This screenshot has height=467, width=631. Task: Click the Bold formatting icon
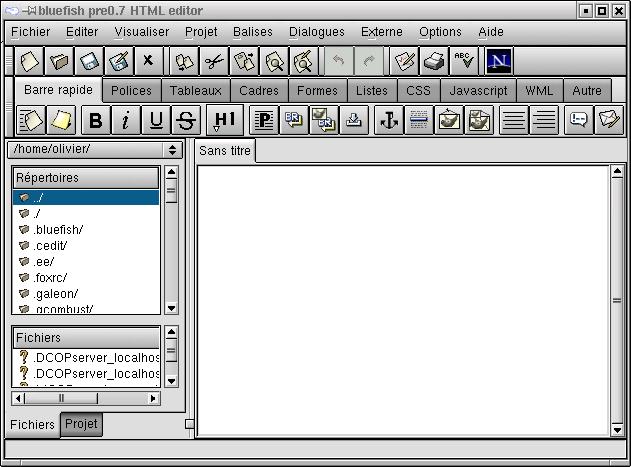(96, 121)
